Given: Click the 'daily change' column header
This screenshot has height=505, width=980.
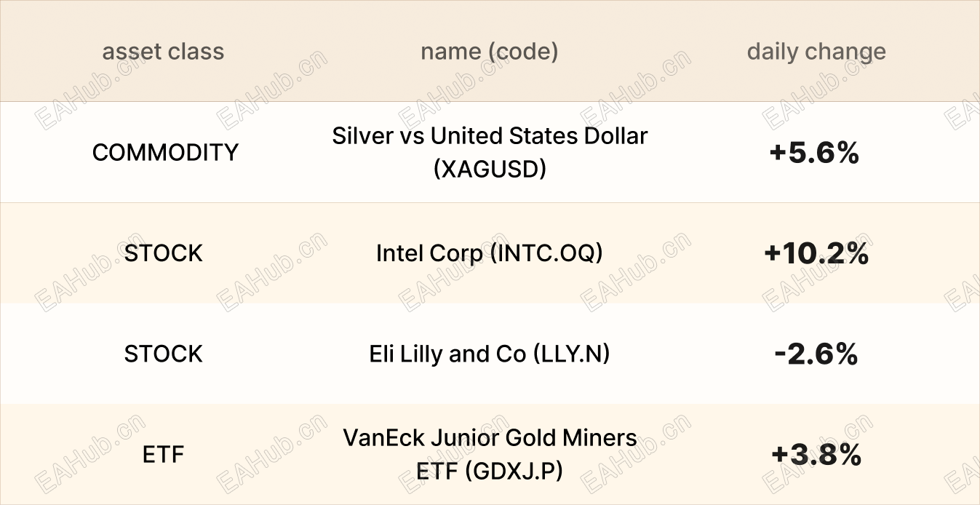Looking at the screenshot, I should tap(816, 52).
